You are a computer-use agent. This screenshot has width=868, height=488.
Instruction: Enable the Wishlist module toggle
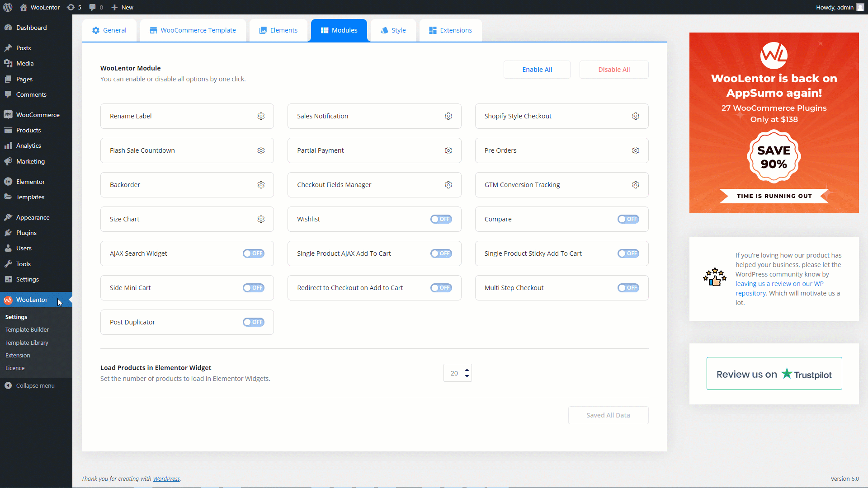coord(441,219)
